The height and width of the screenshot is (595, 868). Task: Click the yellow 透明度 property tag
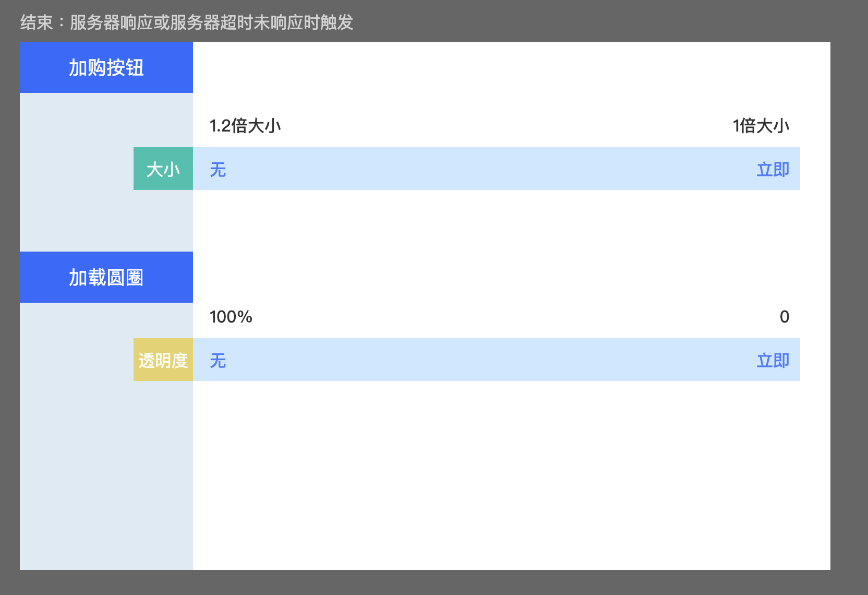click(x=163, y=360)
